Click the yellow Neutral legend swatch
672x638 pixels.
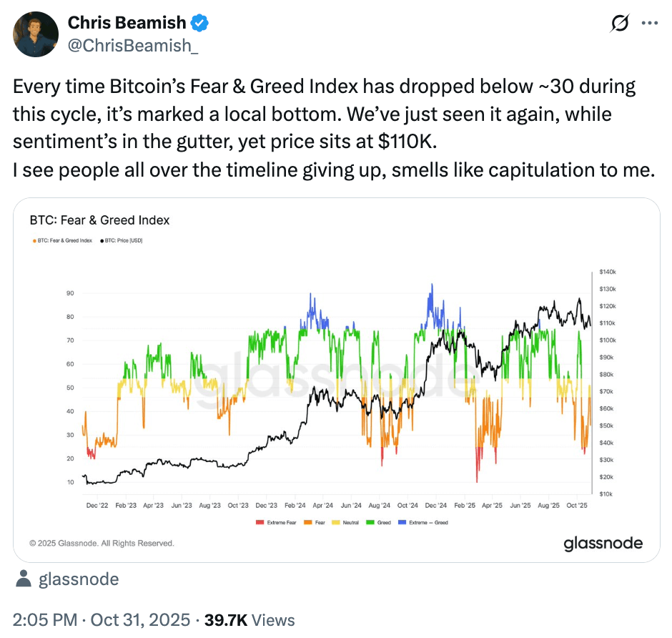[337, 523]
